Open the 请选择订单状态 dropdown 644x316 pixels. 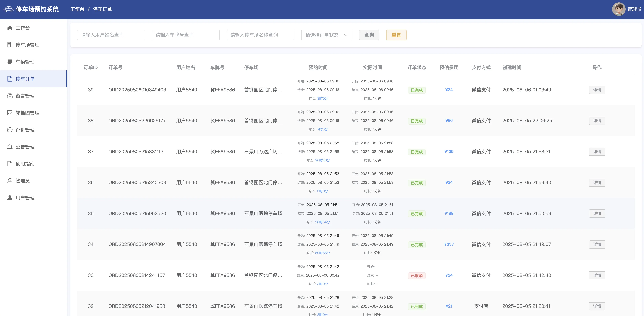[323, 35]
